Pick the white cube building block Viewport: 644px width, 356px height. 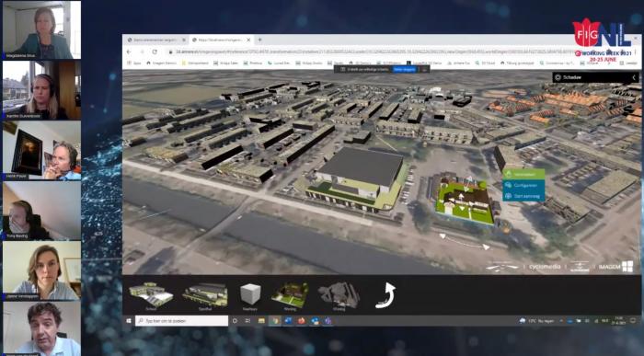(250, 294)
